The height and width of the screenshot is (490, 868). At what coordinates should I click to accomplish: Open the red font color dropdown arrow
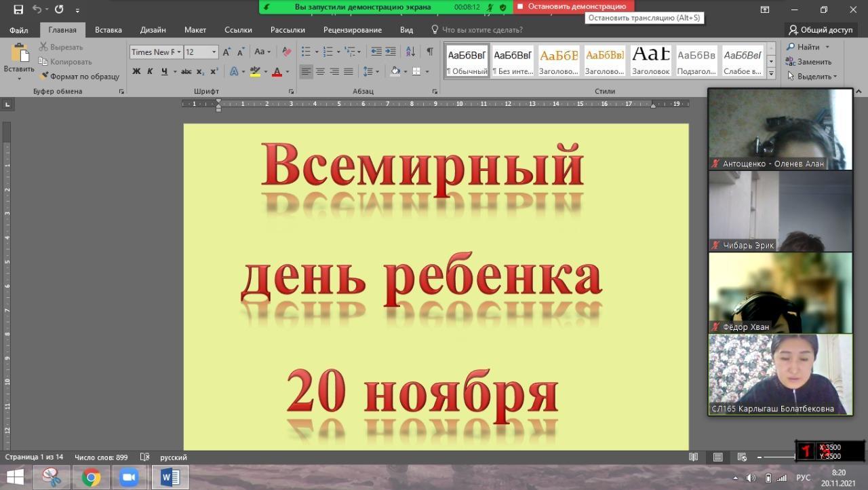click(x=287, y=72)
